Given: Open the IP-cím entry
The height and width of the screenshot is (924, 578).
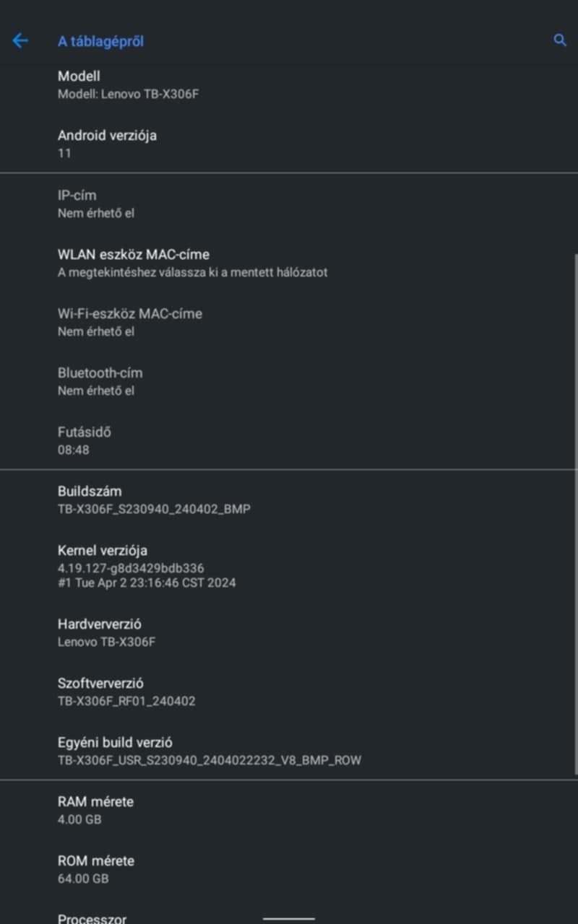Looking at the screenshot, I should (x=96, y=204).
